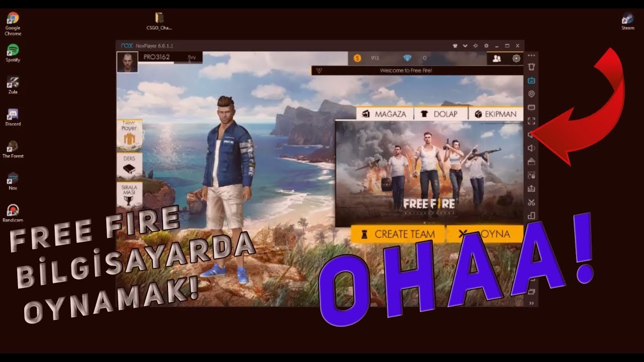Image resolution: width=644 pixels, height=362 pixels.
Task: Click the stacked windows icon above double-chevron
Action: pyautogui.click(x=531, y=292)
